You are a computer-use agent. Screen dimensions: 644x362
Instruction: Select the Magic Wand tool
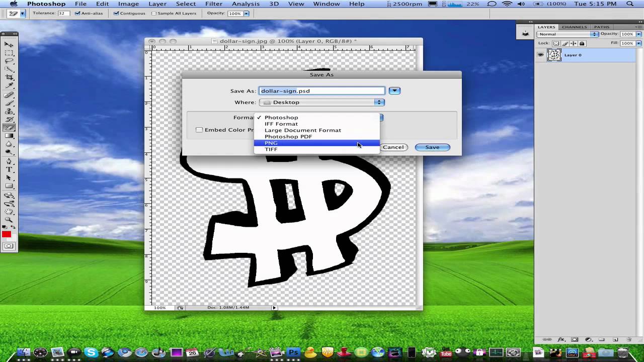9,69
